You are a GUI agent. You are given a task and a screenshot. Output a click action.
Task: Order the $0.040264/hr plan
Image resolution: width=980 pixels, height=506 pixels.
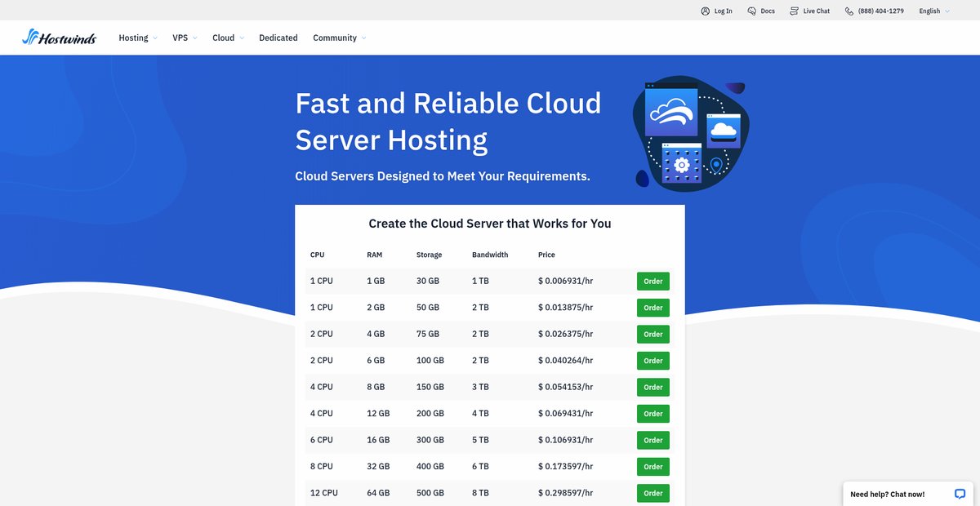653,360
